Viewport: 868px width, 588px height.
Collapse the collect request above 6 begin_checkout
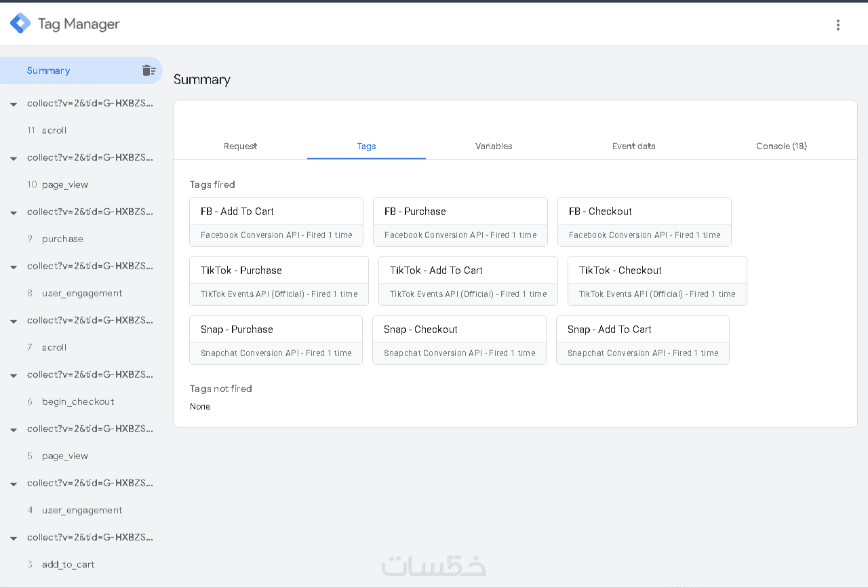coord(14,376)
